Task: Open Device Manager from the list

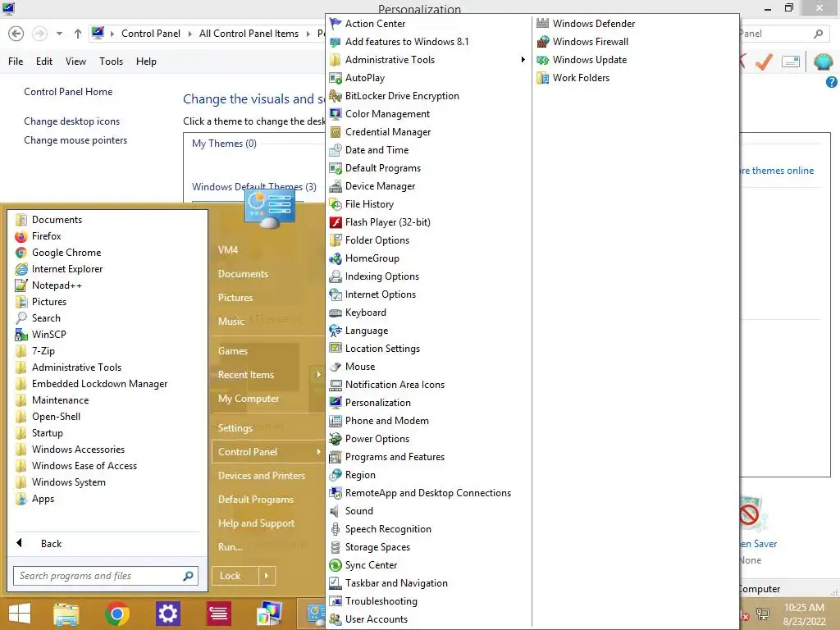Action: coord(380,186)
